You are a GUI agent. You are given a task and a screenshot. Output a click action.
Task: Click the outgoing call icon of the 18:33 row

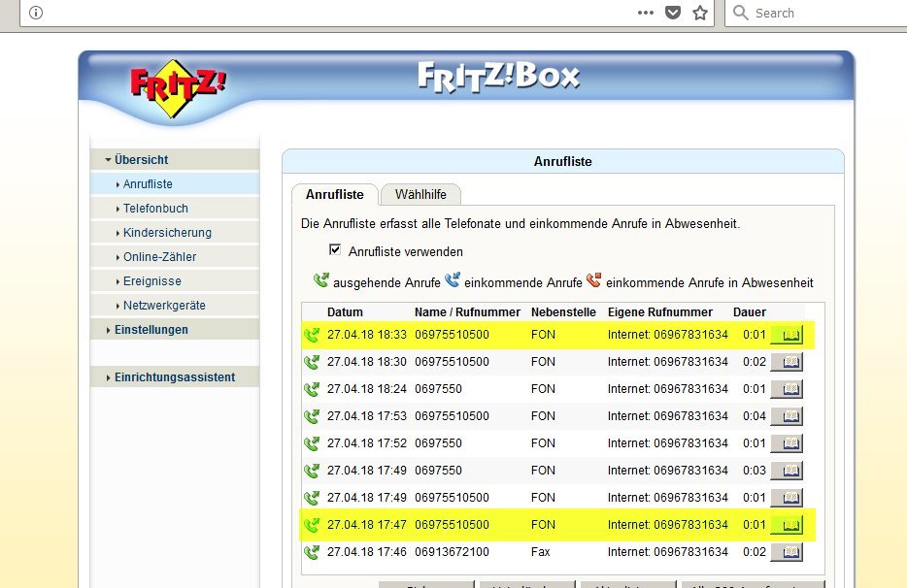312,335
